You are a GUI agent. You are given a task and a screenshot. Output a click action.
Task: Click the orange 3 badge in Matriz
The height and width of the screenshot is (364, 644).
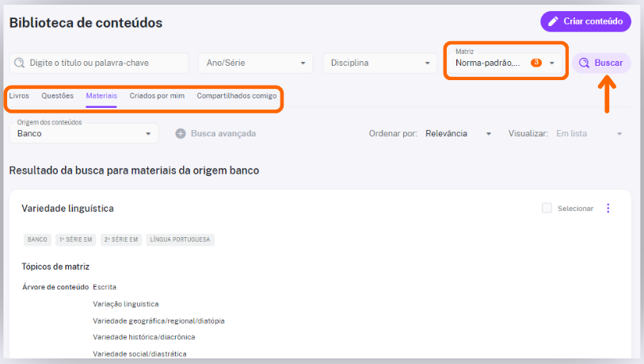(536, 63)
